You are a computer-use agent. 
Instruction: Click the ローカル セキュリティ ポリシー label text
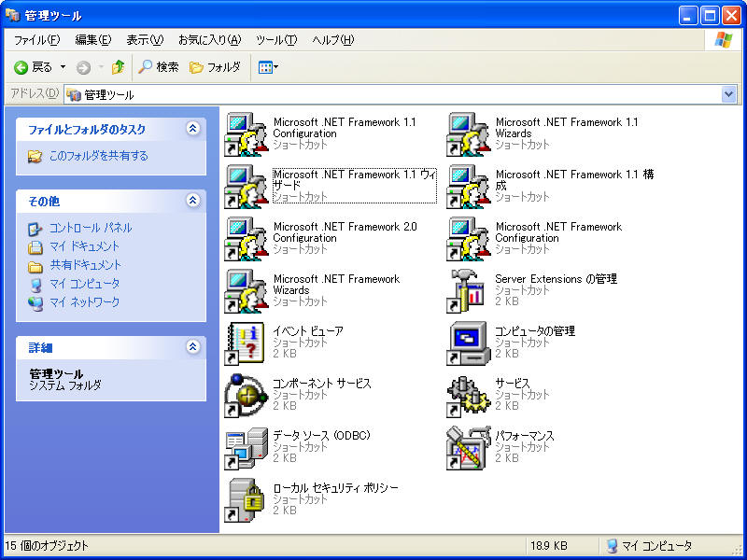[x=335, y=488]
